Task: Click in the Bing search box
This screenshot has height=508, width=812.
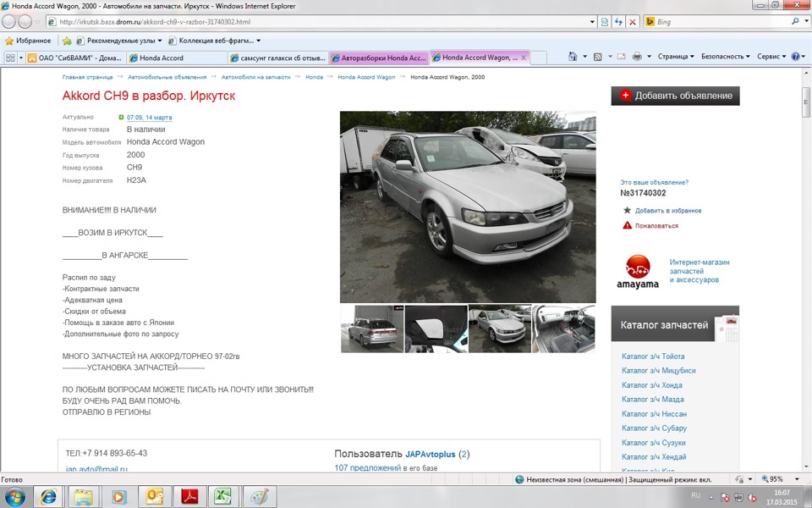Action: [x=721, y=22]
